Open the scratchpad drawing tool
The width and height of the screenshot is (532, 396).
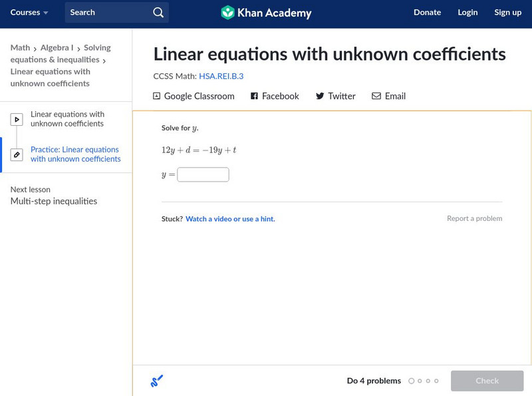[157, 381]
